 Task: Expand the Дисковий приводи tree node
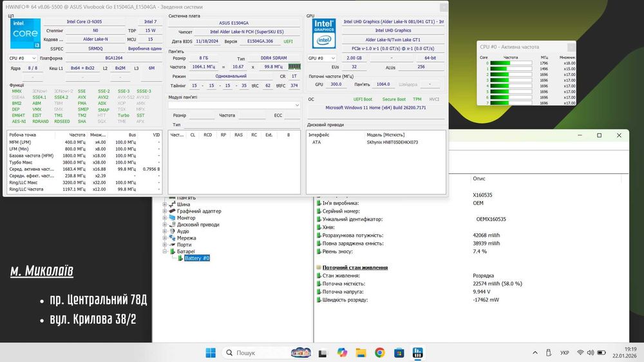coord(165,225)
